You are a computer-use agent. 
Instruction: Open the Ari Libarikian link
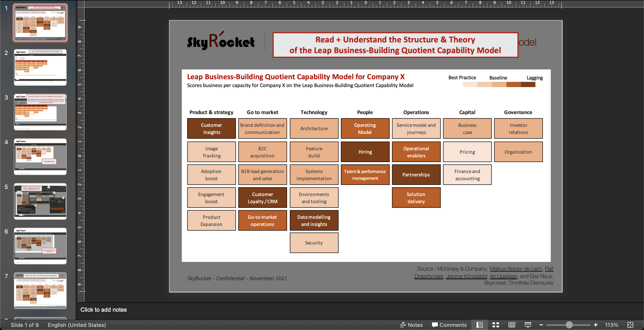[x=503, y=276]
